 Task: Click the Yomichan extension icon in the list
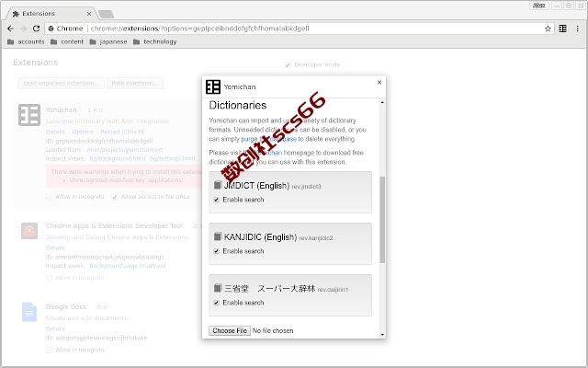tap(29, 115)
